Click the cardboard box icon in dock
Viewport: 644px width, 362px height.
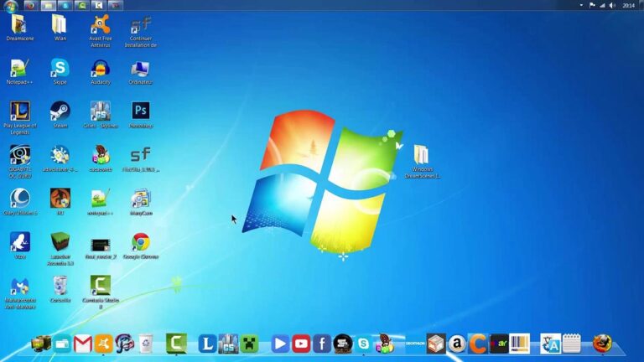(436, 344)
